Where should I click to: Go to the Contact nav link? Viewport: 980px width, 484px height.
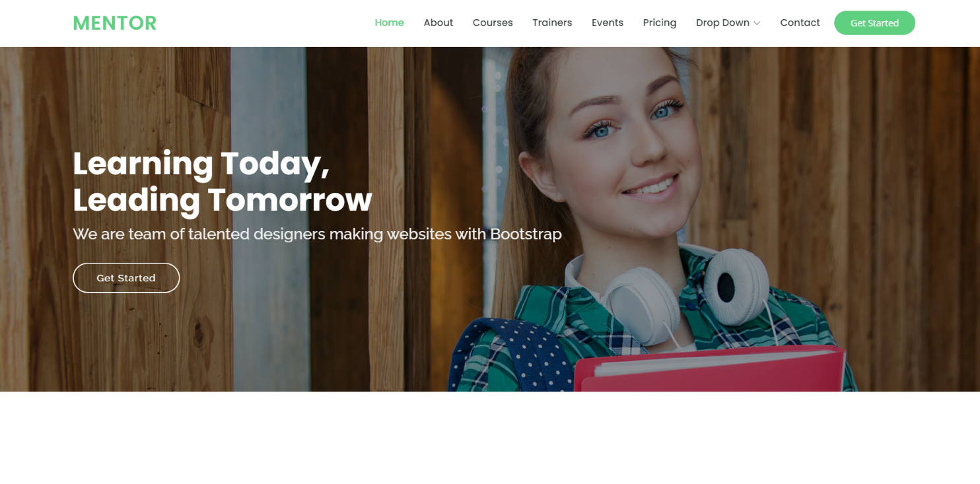[x=800, y=22]
